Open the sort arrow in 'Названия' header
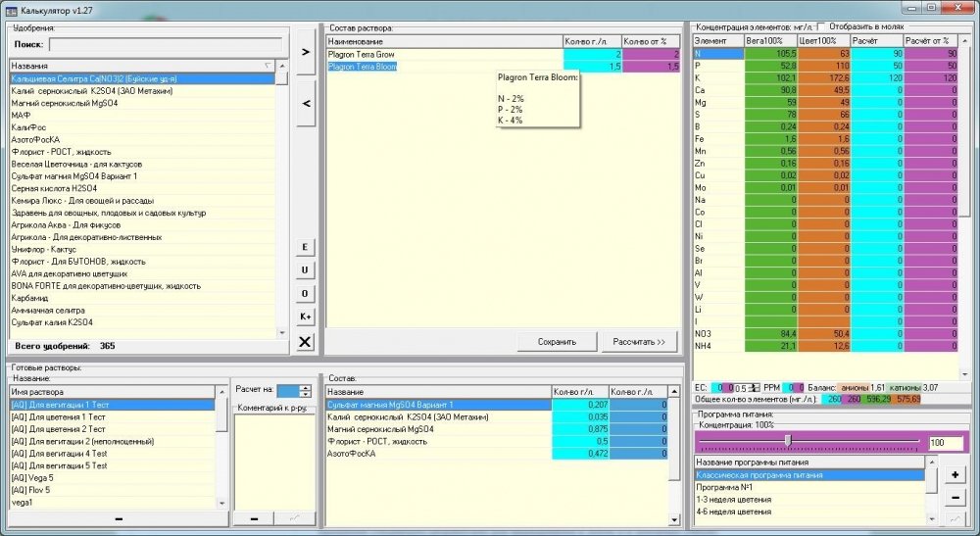This screenshot has width=980, height=536. coord(269,66)
